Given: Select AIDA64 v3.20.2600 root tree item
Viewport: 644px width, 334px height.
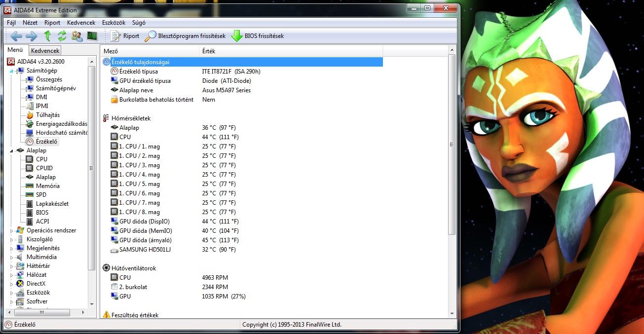Looking at the screenshot, I should pyautogui.click(x=36, y=62).
